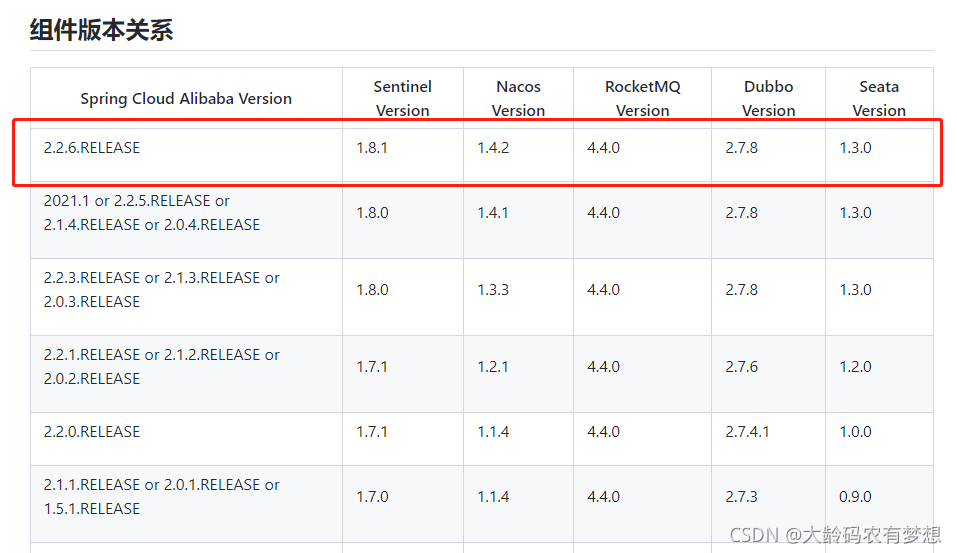
Task: Click Nacos value "1.4.2" in the 2.2.6.RELEASE row
Action: click(493, 148)
